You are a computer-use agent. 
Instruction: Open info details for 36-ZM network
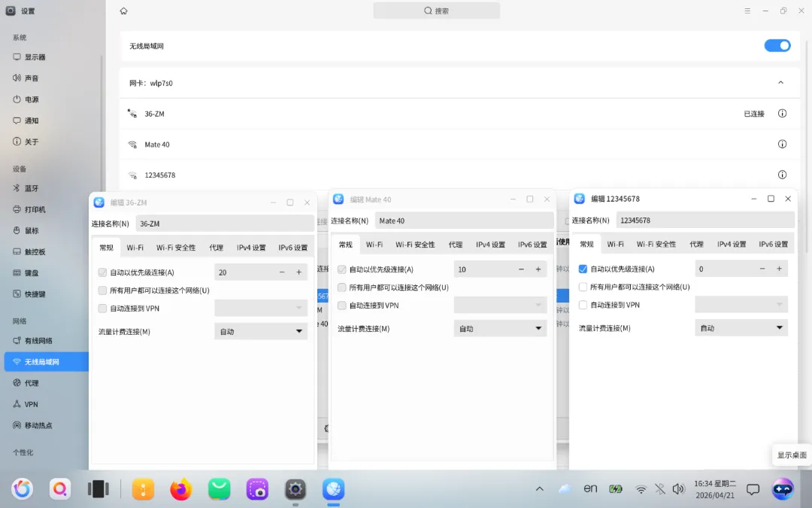782,114
